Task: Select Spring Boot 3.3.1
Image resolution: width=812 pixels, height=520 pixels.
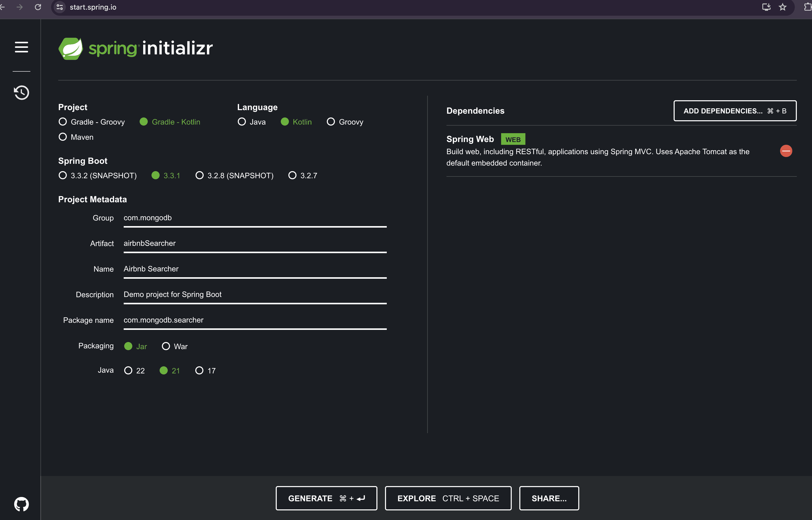Action: [x=166, y=176]
